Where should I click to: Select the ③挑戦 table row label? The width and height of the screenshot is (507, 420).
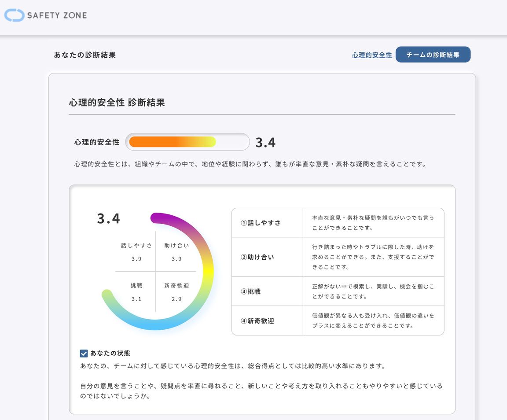pyautogui.click(x=250, y=291)
